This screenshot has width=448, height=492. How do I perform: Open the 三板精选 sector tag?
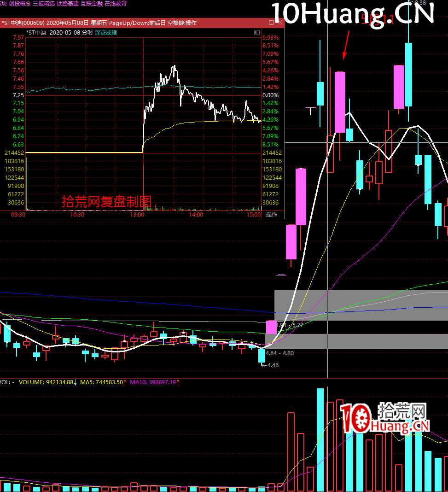tap(44, 3)
